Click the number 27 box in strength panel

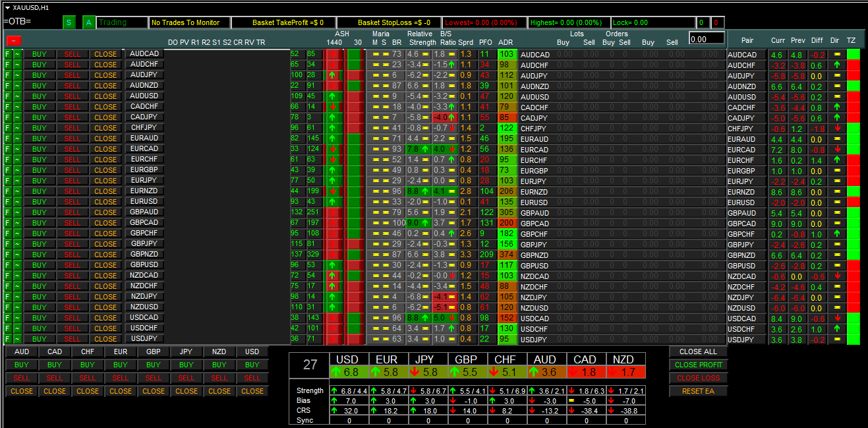(x=310, y=365)
